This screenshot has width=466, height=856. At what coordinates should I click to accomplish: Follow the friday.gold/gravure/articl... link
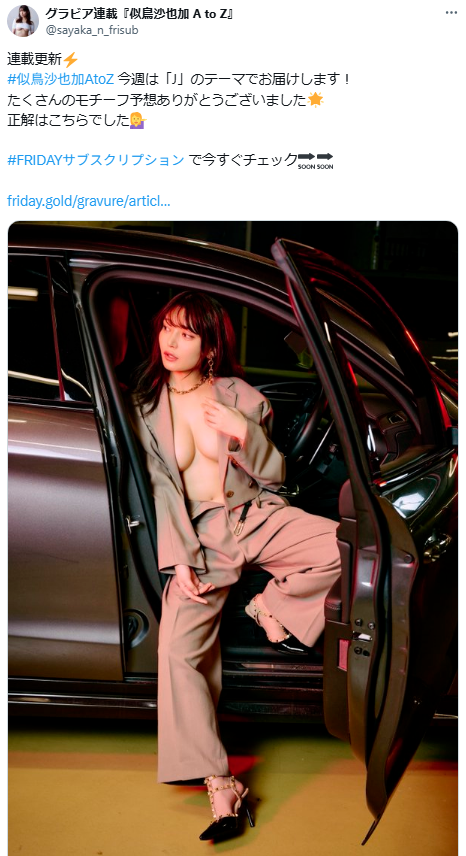coord(88,201)
